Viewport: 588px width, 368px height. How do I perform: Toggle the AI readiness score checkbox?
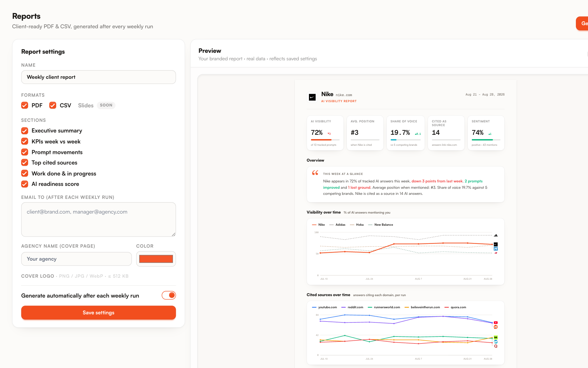25,184
